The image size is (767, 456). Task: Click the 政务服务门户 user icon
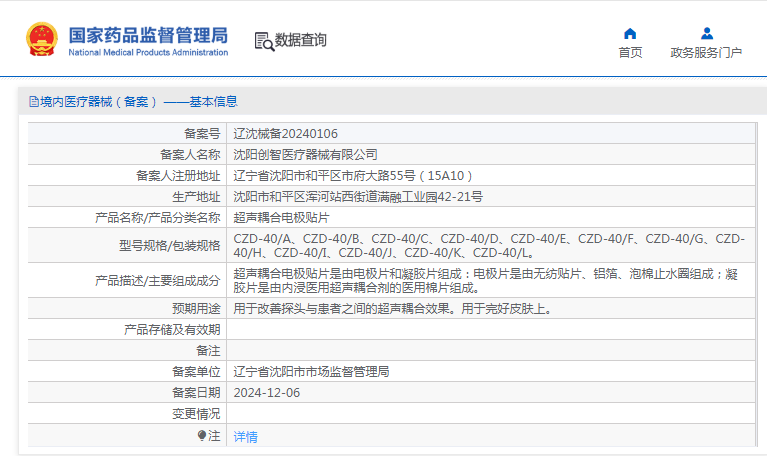point(707,33)
